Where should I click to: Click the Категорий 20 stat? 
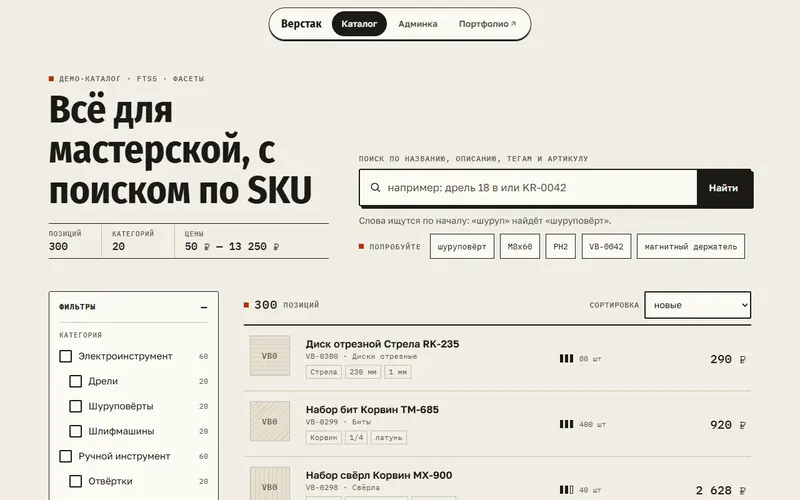point(133,241)
